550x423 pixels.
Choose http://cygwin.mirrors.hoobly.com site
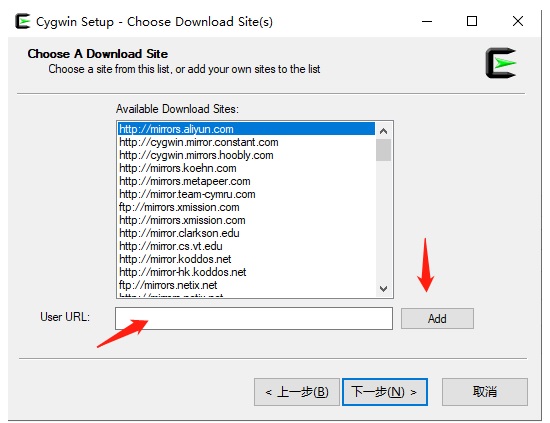[x=246, y=155]
